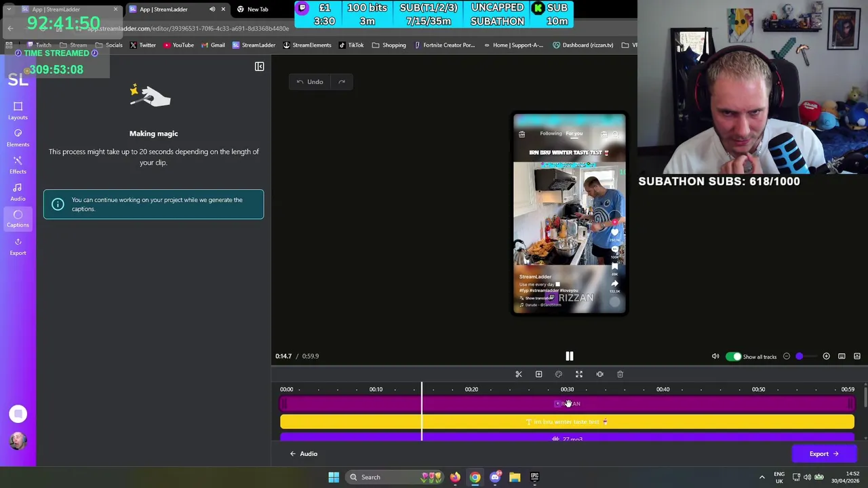
Task: Click the Undo button
Action: pos(310,82)
